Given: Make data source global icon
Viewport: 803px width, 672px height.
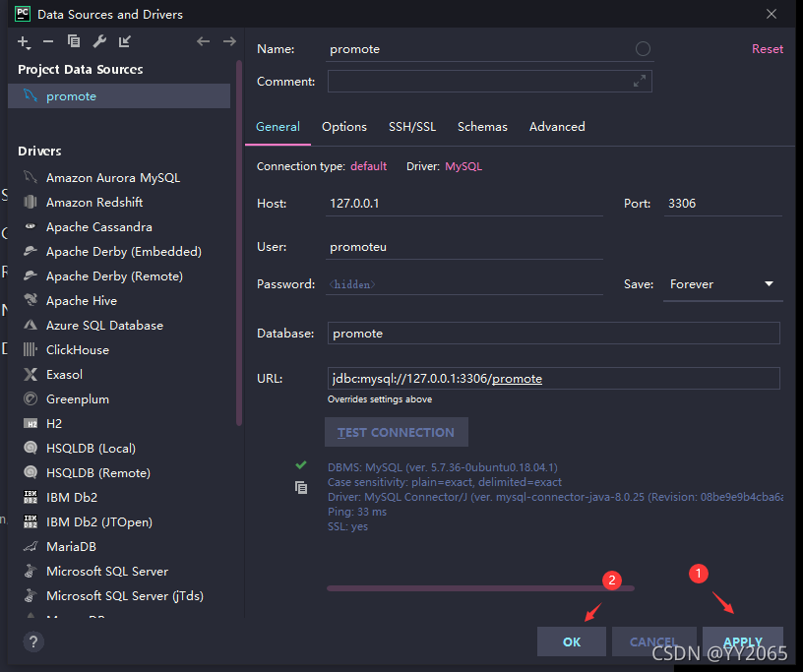Looking at the screenshot, I should pyautogui.click(x=124, y=41).
